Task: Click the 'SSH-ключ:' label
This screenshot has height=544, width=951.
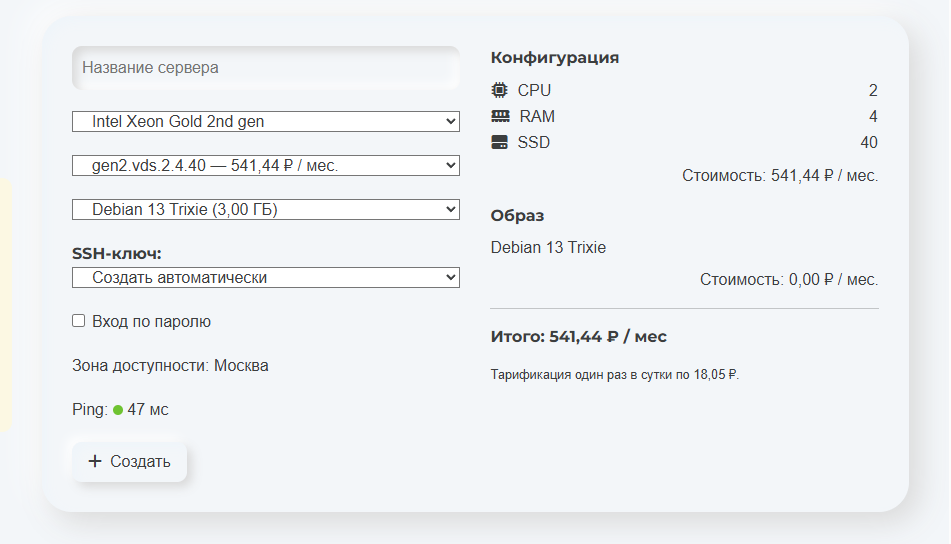Action: pyautogui.click(x=116, y=254)
